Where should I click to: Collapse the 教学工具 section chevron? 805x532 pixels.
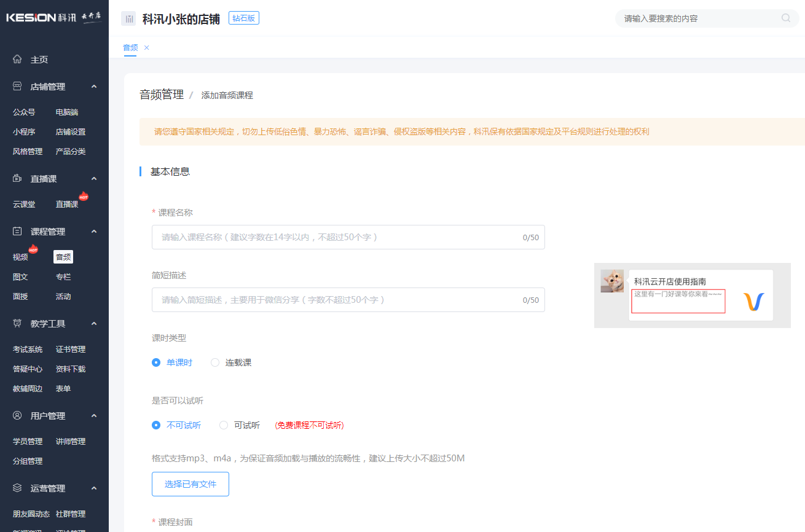point(93,323)
